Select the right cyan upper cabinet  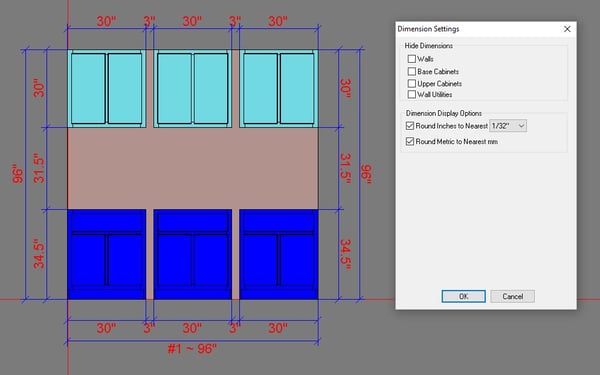(x=279, y=88)
